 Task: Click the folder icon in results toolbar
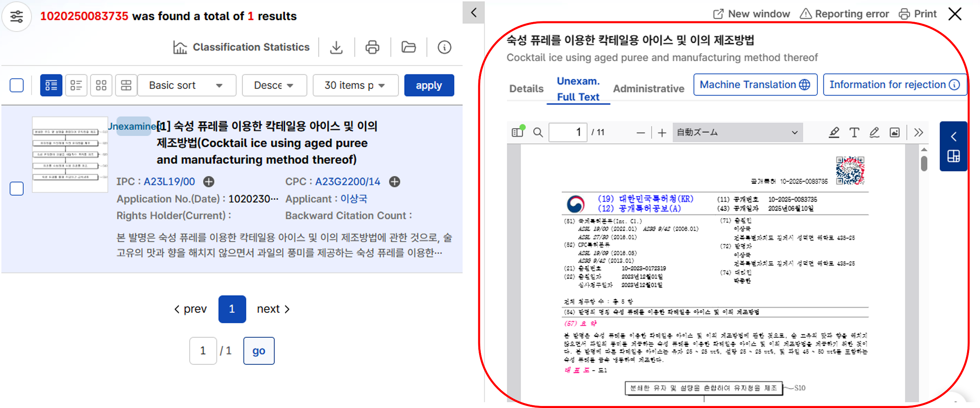click(x=408, y=47)
